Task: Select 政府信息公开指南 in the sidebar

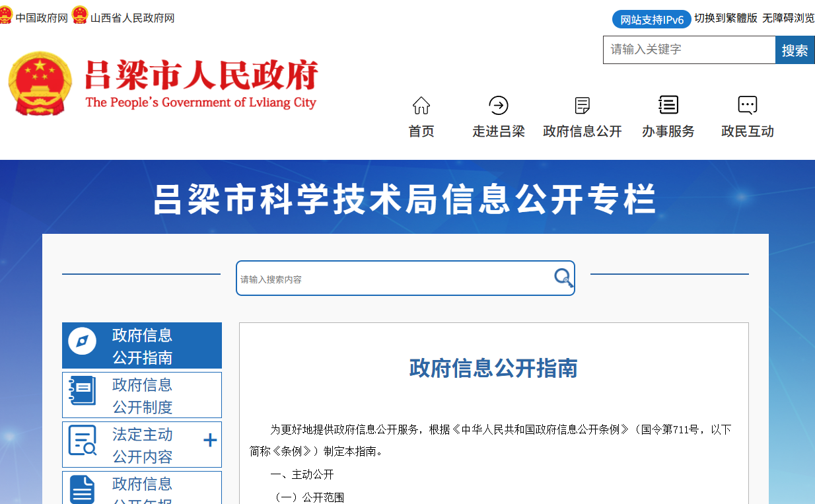Action: 142,345
